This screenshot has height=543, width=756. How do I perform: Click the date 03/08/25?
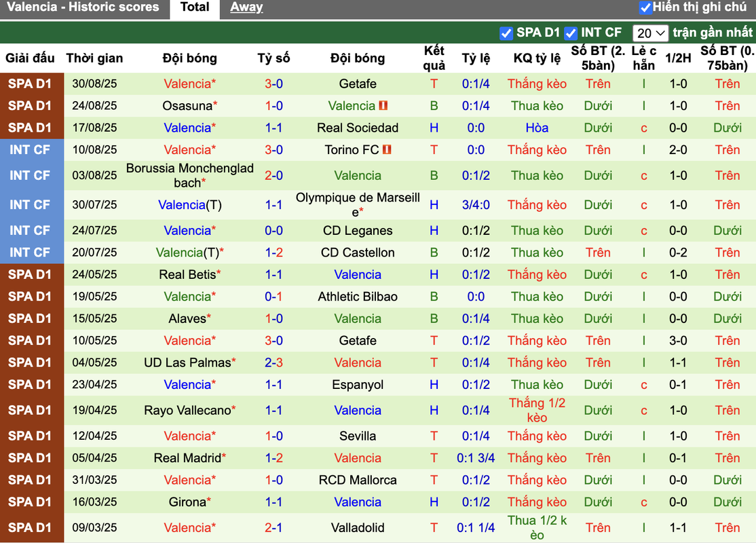(94, 176)
